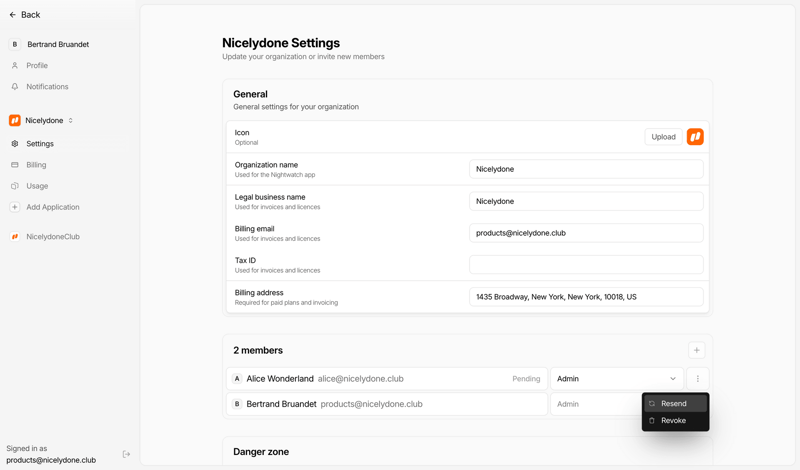The width and height of the screenshot is (800, 470).
Task: Click the orange Nicelydone sidebar logo
Action: pos(15,120)
